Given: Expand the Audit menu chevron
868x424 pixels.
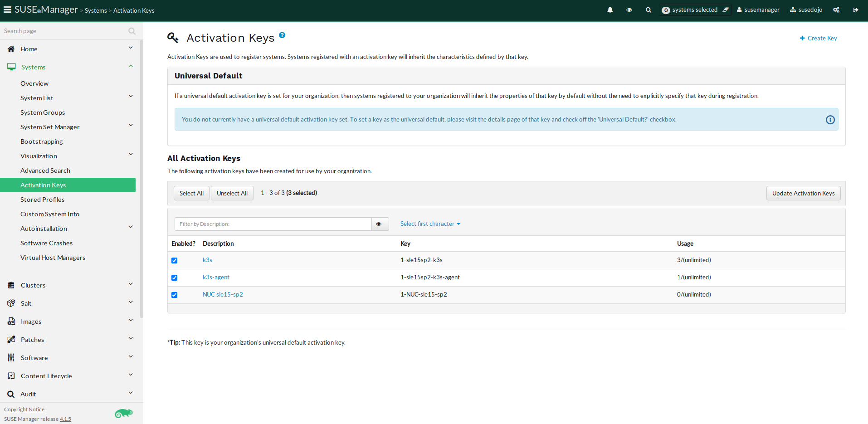Looking at the screenshot, I should pyautogui.click(x=131, y=393).
